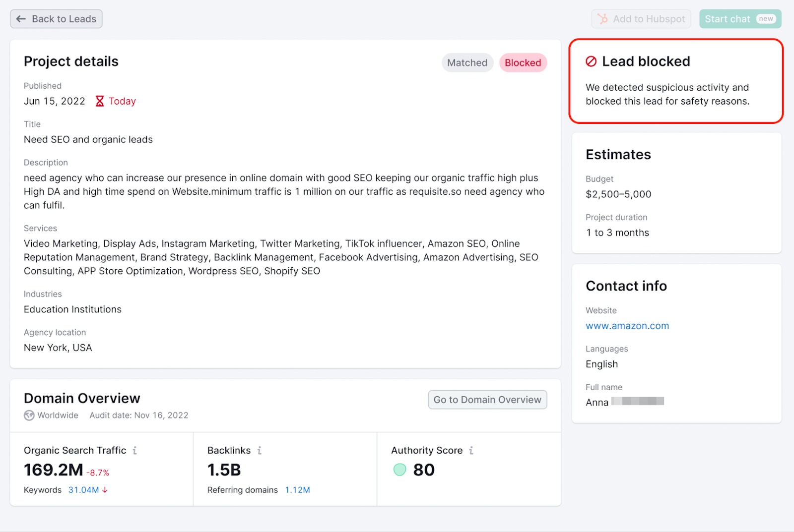Click the Keywords downward trend arrow
794x532 pixels.
pos(105,490)
